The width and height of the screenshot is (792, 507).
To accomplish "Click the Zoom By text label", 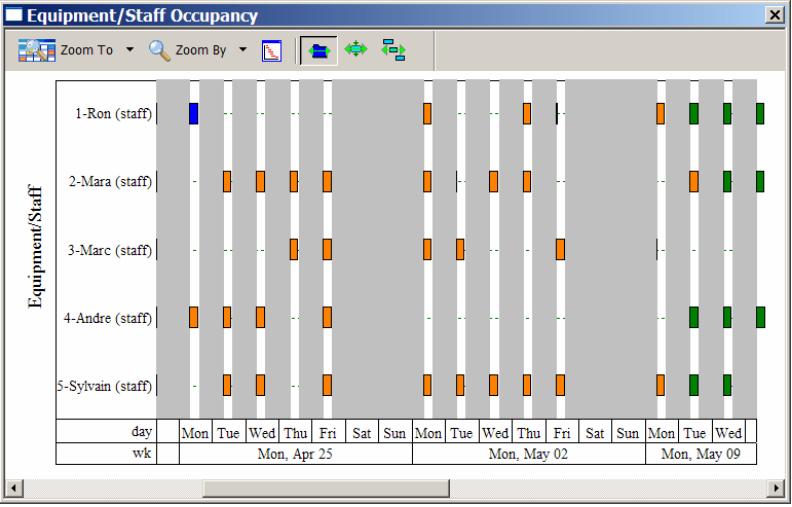I will 204,50.
